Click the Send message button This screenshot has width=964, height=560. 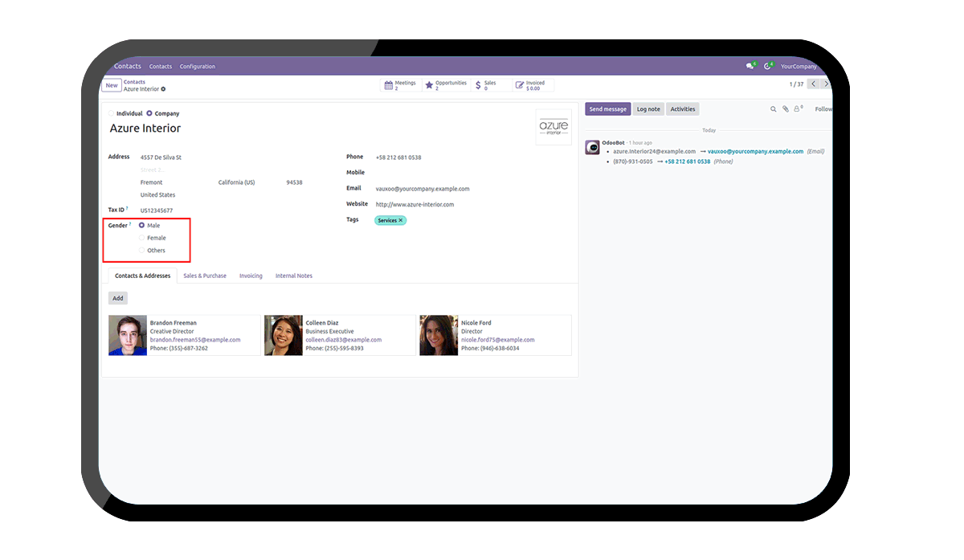[x=608, y=109]
